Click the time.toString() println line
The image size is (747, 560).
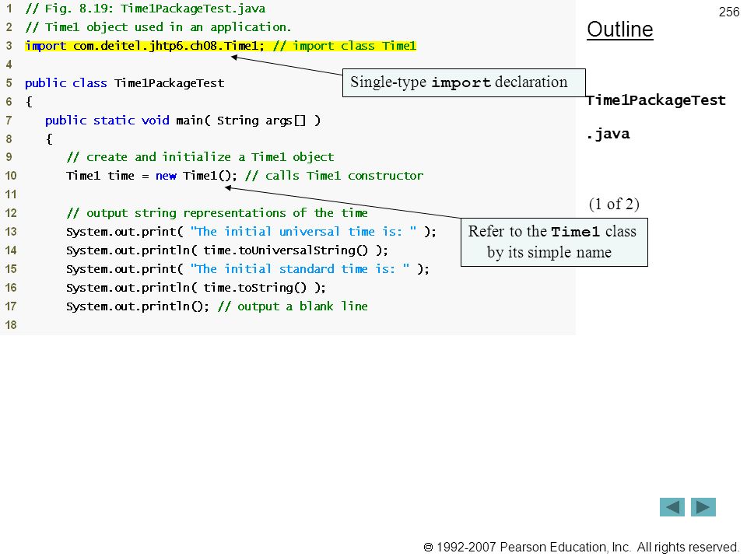click(x=196, y=288)
